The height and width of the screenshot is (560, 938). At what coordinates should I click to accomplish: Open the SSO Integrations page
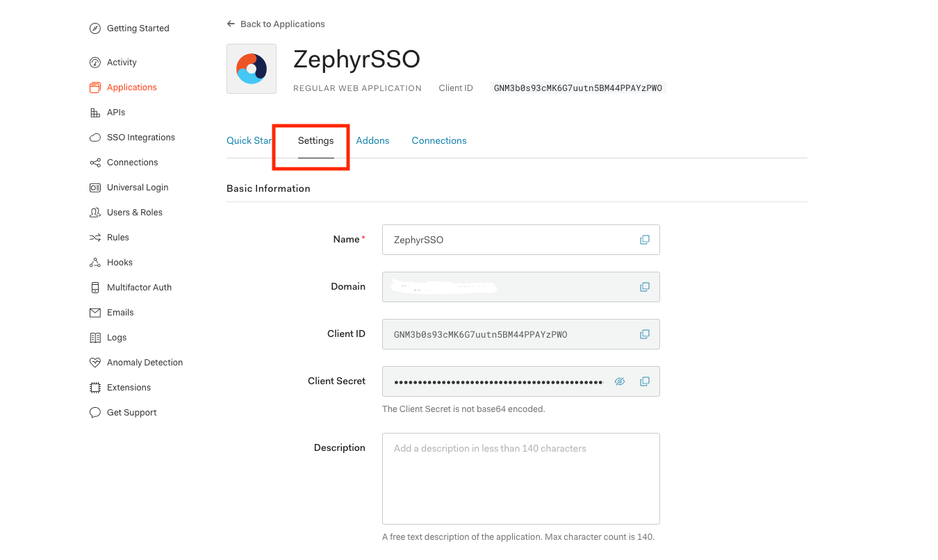[140, 137]
